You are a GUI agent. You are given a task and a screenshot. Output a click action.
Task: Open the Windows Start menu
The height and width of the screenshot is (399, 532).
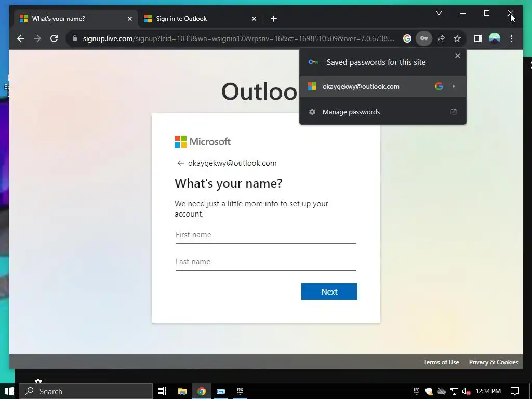click(x=9, y=391)
